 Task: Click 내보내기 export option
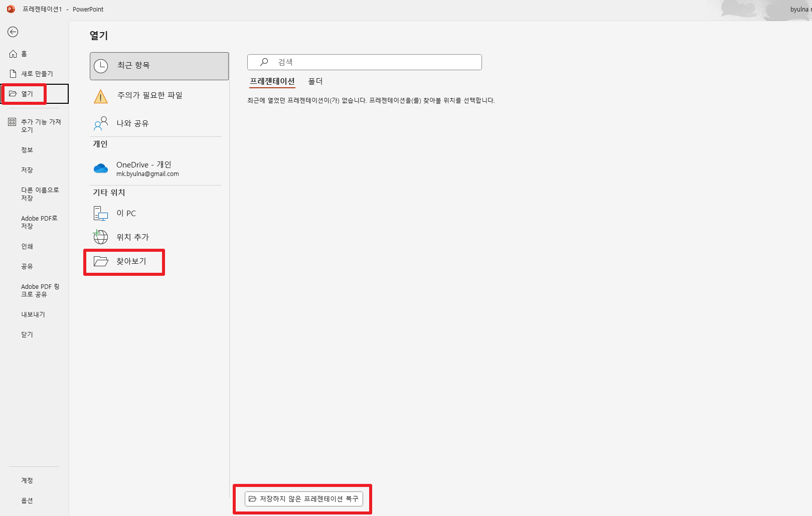(33, 314)
